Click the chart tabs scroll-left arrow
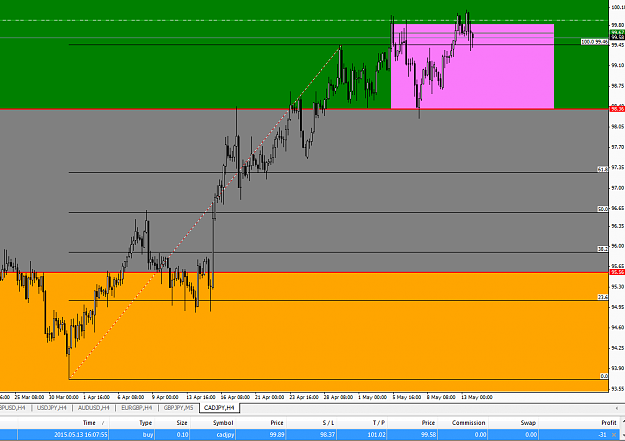Image resolution: width=625 pixels, height=441 pixels. pos(617,408)
